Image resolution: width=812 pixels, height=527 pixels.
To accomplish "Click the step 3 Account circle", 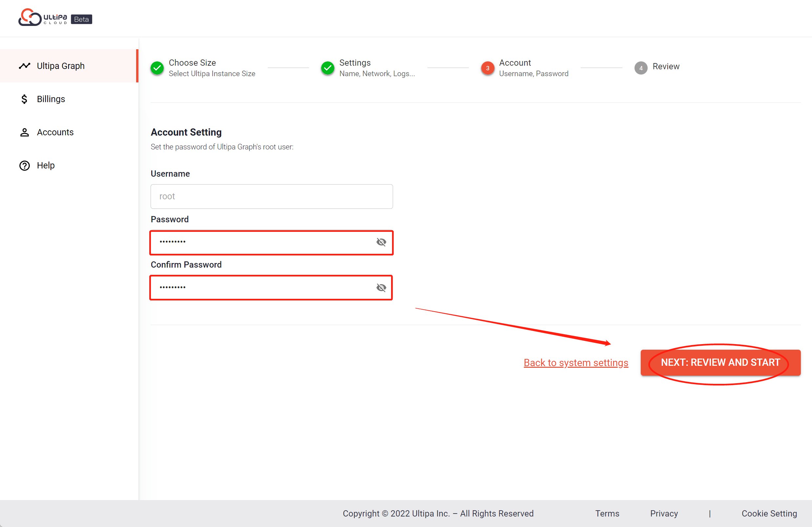I will pyautogui.click(x=488, y=68).
